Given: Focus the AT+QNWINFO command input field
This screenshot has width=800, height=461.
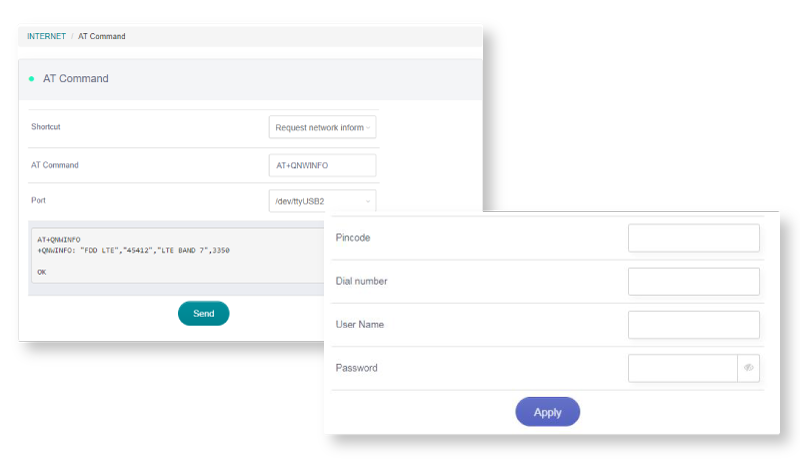Looking at the screenshot, I should coord(322,165).
